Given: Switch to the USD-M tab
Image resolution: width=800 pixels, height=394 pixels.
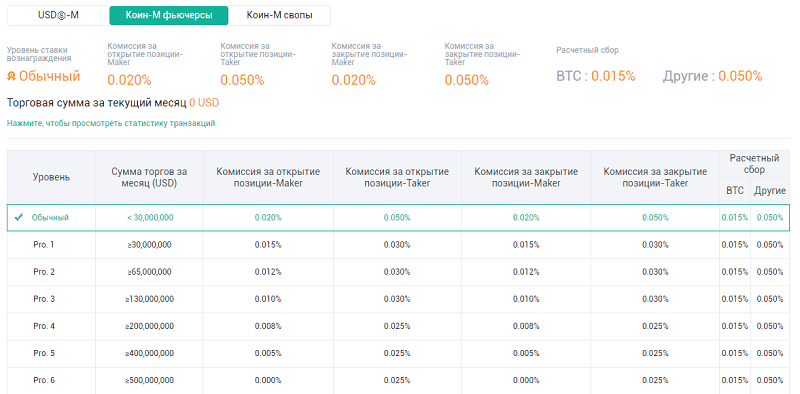Looking at the screenshot, I should tap(58, 15).
